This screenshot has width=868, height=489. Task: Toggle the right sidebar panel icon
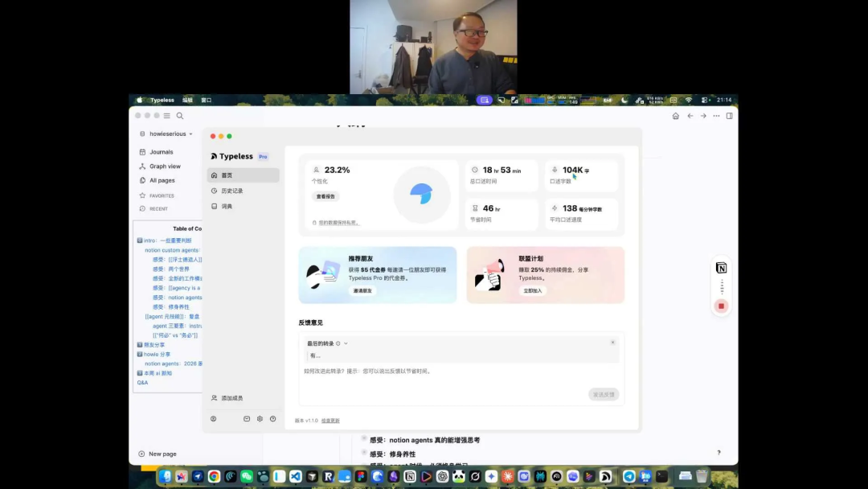730,116
